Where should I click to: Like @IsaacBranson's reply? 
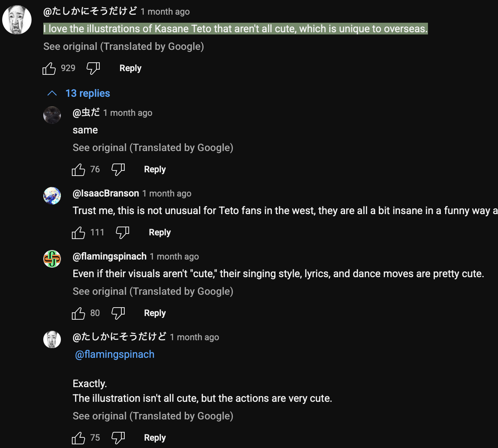(x=78, y=233)
